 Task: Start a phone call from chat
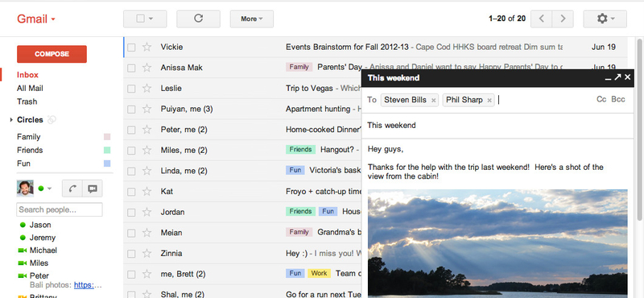pos(72,188)
